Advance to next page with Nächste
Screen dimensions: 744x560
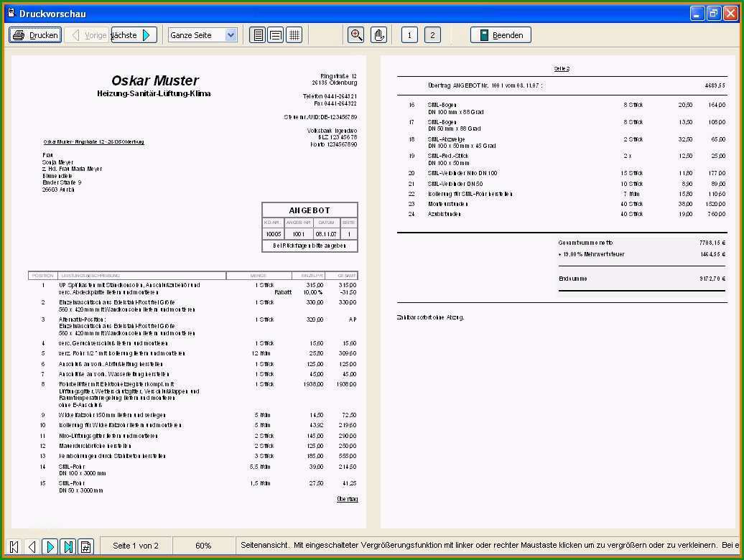coord(134,35)
